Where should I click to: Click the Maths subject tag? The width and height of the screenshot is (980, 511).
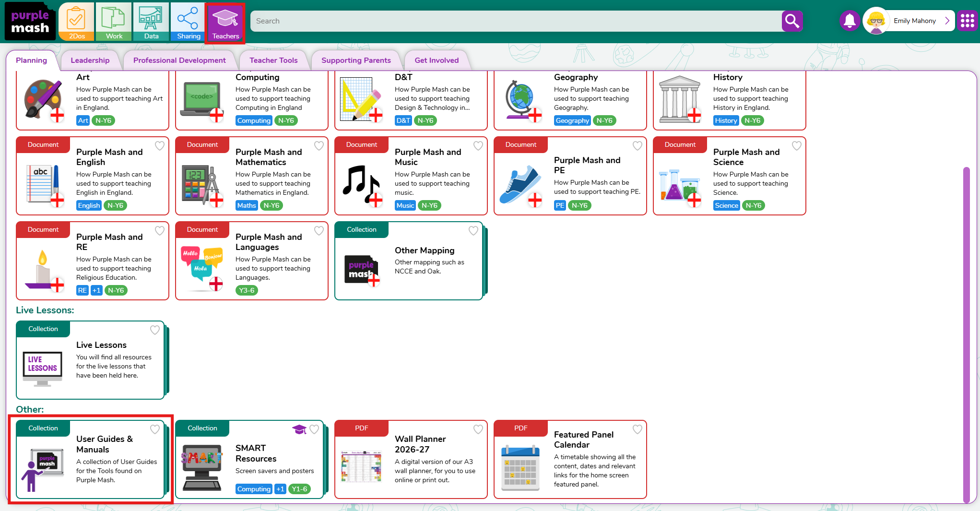pos(247,205)
